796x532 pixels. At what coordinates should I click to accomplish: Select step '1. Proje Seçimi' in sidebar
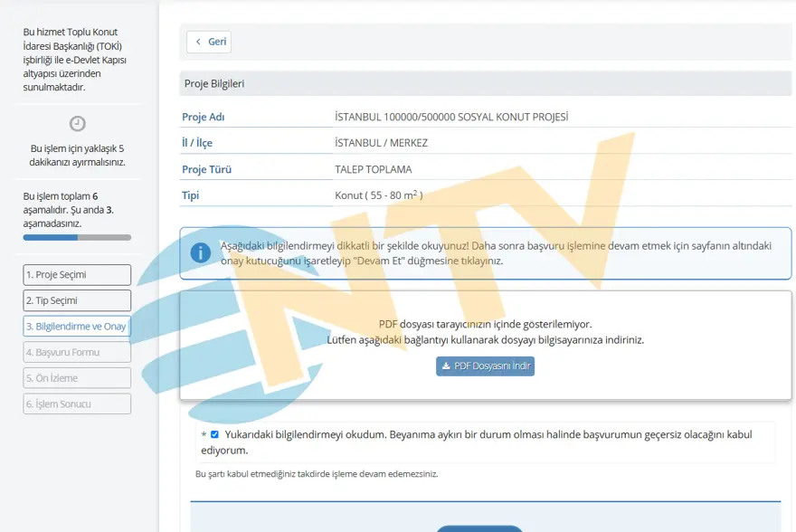pyautogui.click(x=77, y=274)
